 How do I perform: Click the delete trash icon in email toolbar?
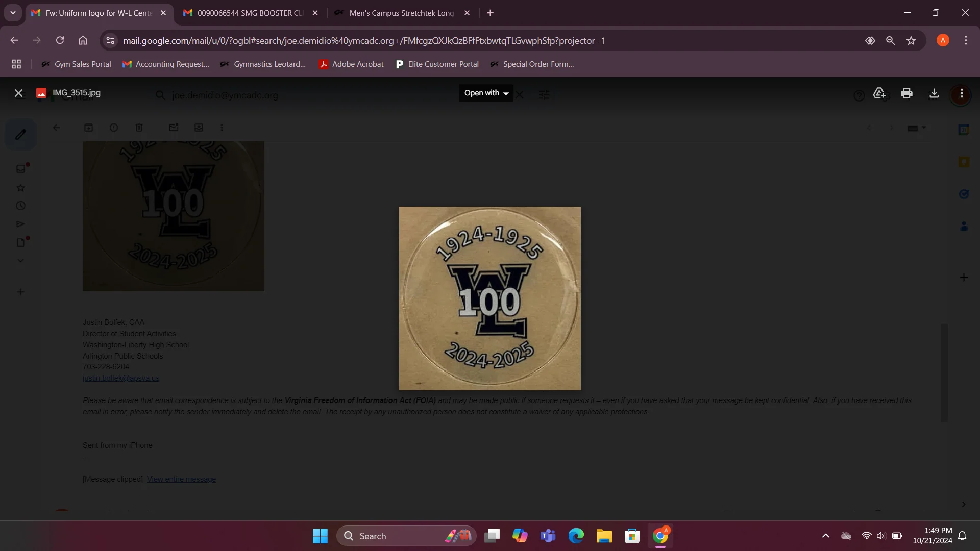point(139,128)
